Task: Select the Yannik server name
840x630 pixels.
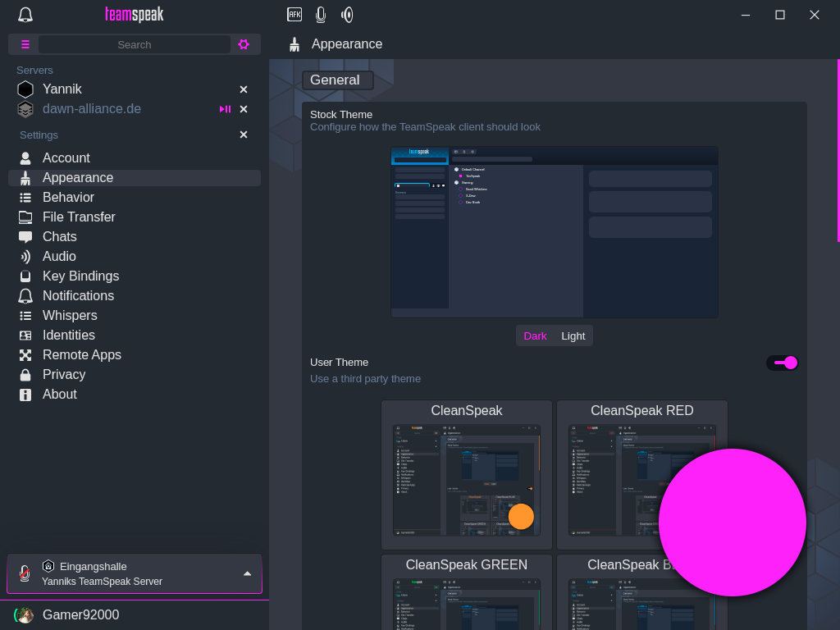Action: click(x=62, y=89)
